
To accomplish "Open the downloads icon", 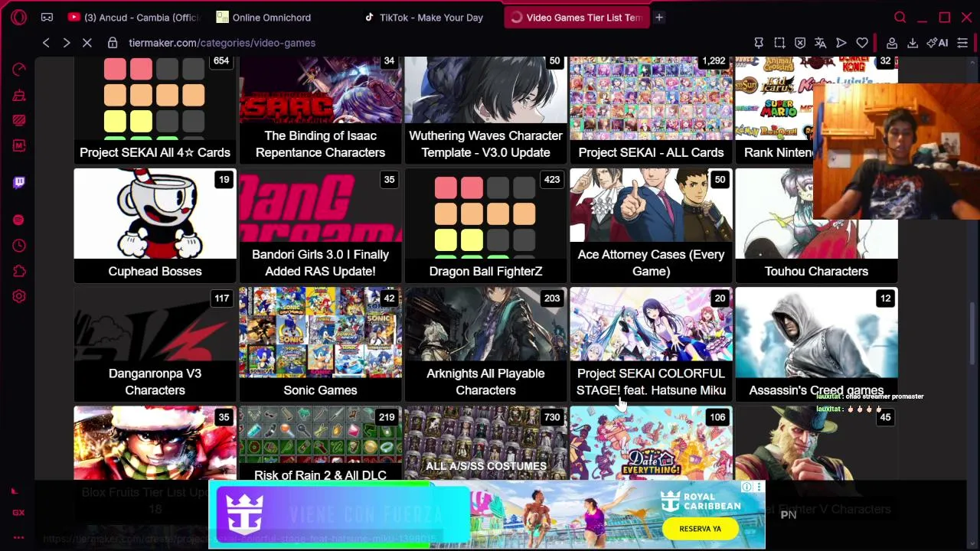I will pyautogui.click(x=913, y=43).
